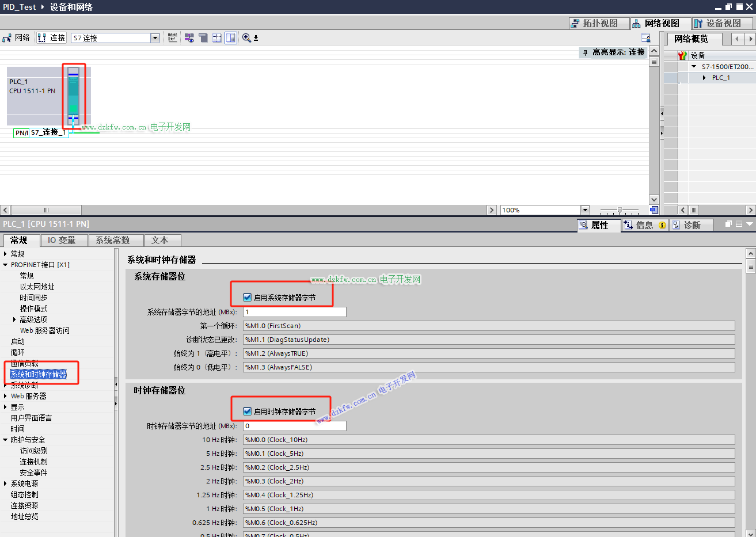The width and height of the screenshot is (756, 537).
Task: Click the %M1.0 (FirstScan) field
Action: pyautogui.click(x=489, y=326)
